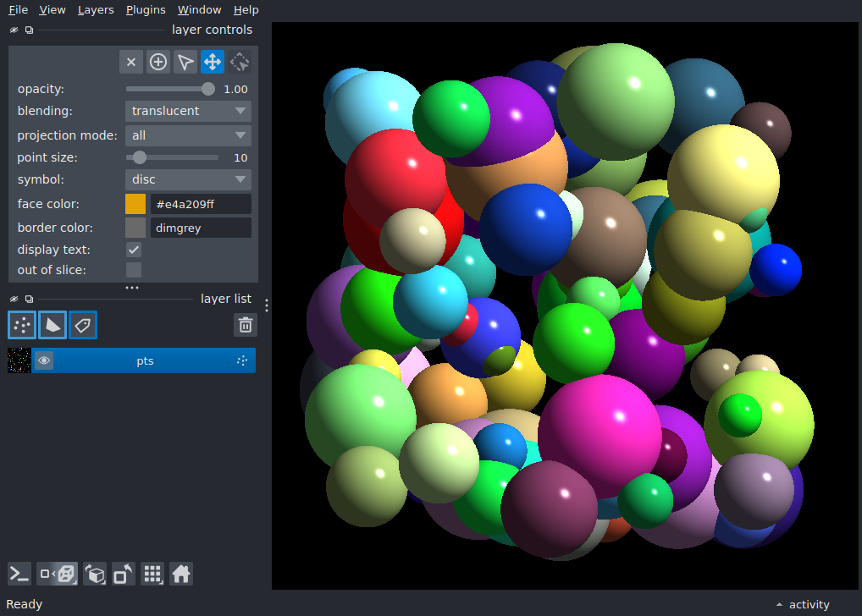Select the add points tool

pyautogui.click(x=158, y=62)
